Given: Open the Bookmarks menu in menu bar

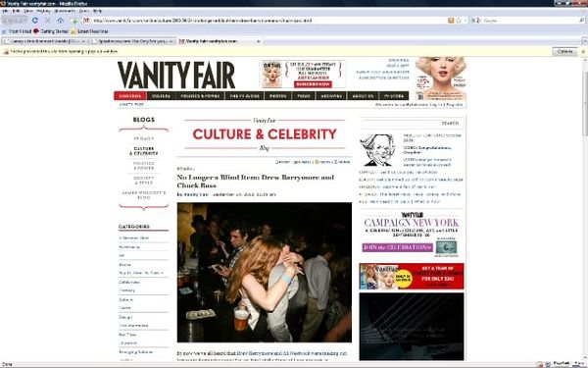Looking at the screenshot, I should pos(65,11).
